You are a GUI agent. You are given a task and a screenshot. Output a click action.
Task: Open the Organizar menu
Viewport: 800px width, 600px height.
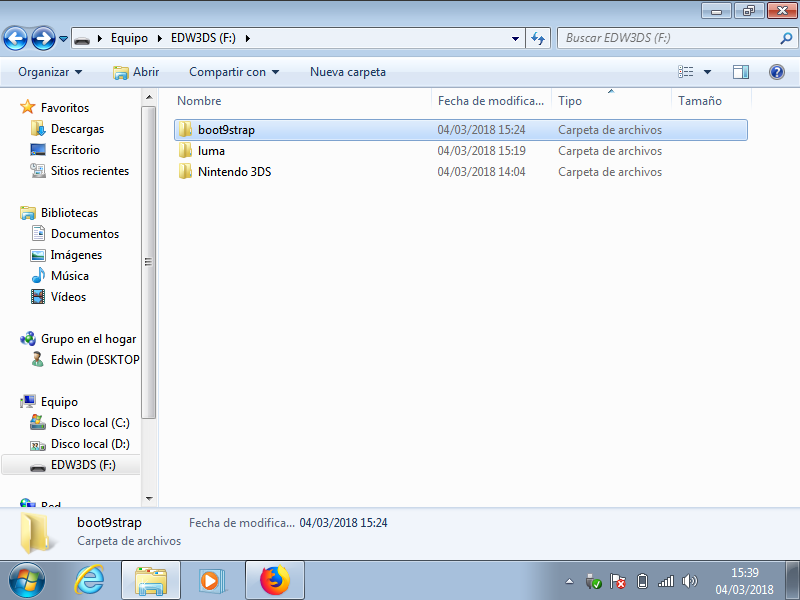50,72
